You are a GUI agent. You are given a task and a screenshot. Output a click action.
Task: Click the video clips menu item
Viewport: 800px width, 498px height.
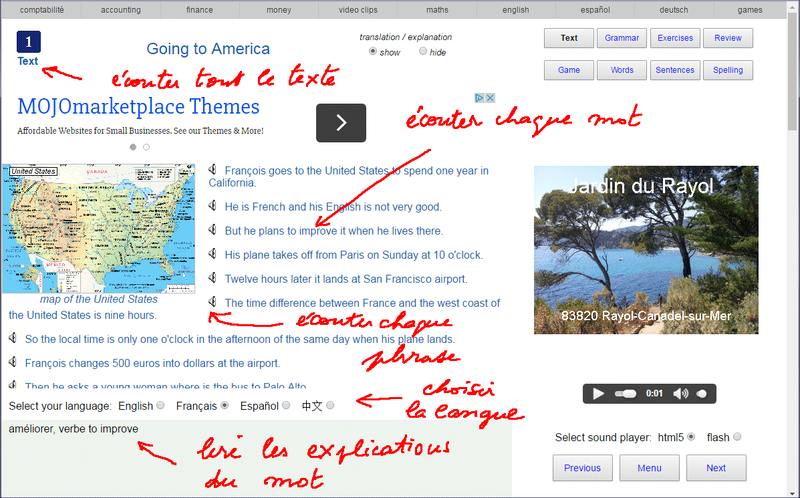pos(358,10)
